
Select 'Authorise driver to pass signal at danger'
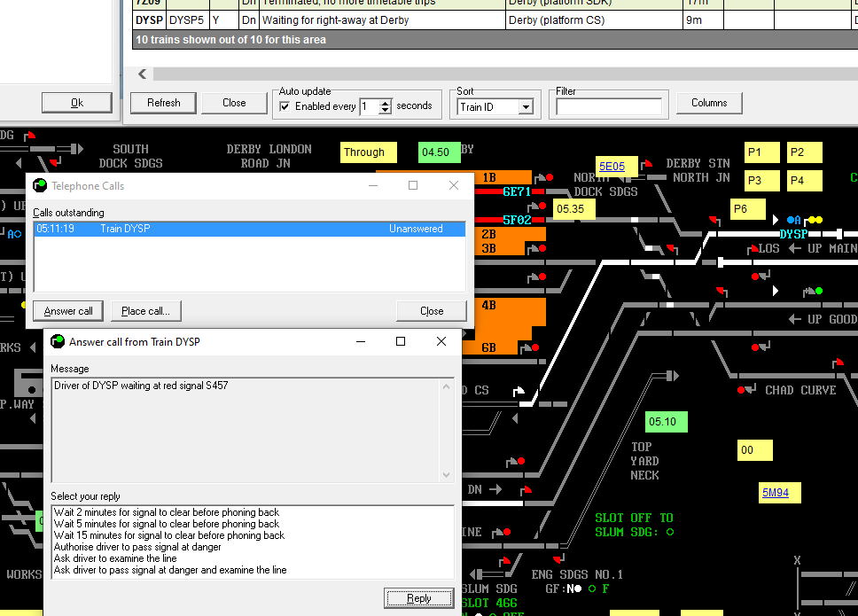pos(137,547)
